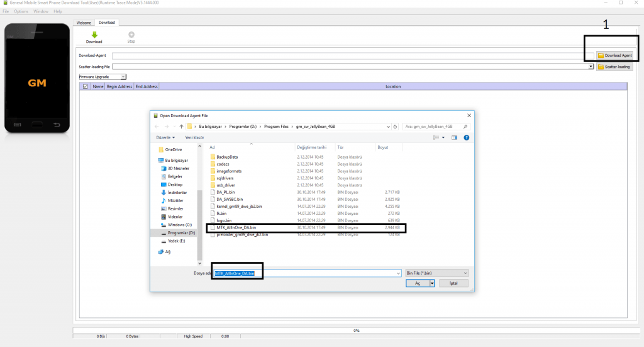Switch to the Welcome tab
The image size is (644, 347).
[x=84, y=23]
